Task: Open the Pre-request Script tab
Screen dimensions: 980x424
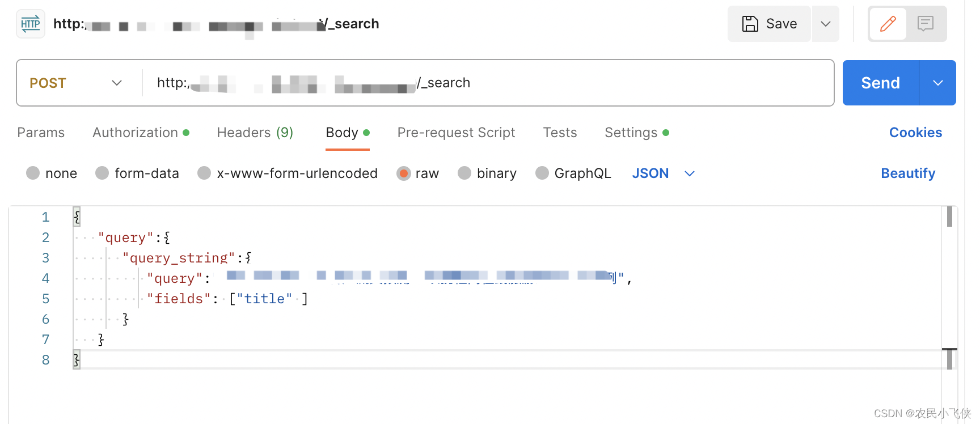Action: coord(456,132)
